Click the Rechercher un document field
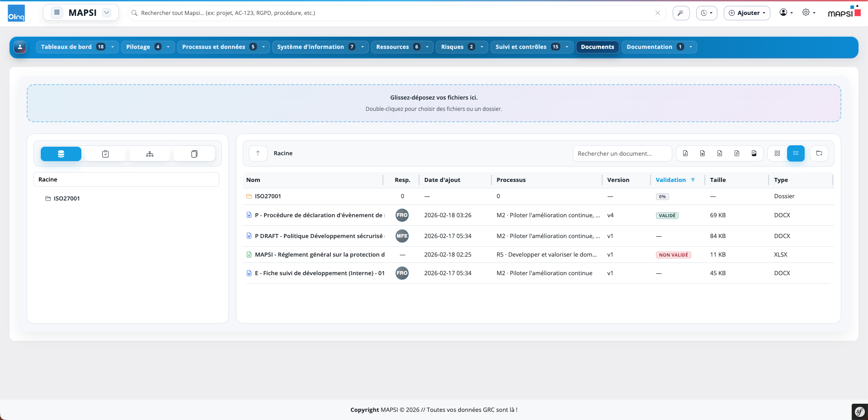 click(x=622, y=153)
